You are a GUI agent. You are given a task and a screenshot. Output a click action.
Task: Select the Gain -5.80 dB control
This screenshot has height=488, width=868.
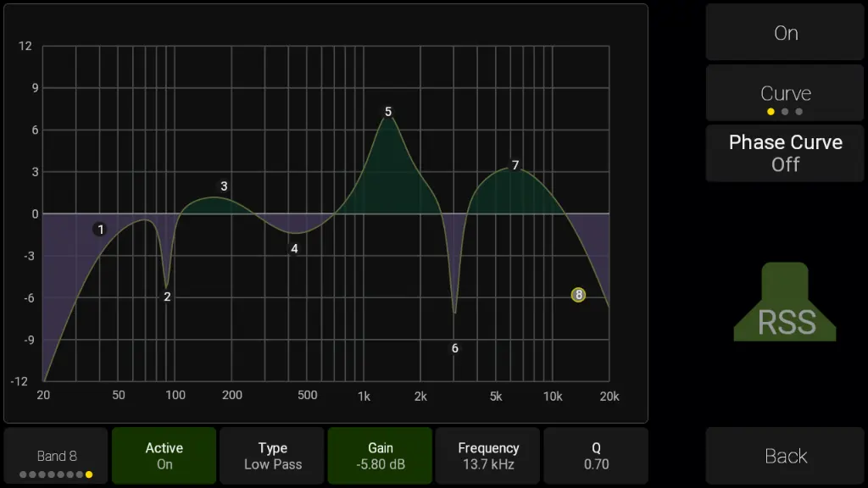click(380, 456)
